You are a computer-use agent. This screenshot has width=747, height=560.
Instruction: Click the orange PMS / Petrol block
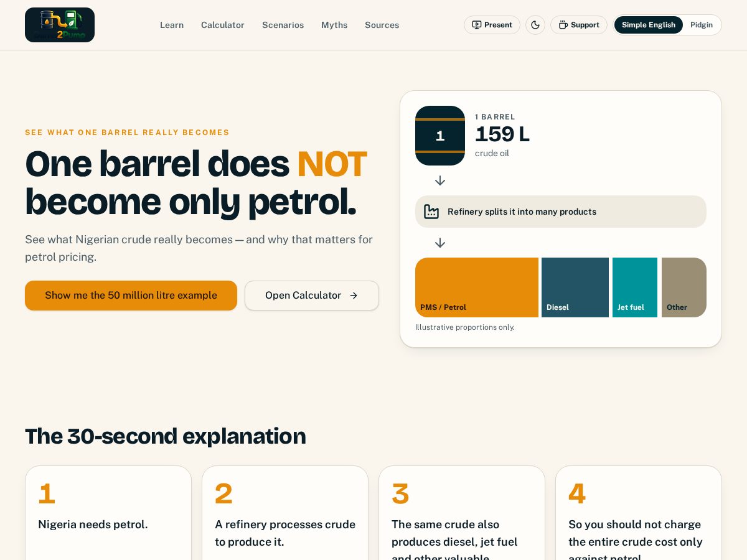coord(477,287)
